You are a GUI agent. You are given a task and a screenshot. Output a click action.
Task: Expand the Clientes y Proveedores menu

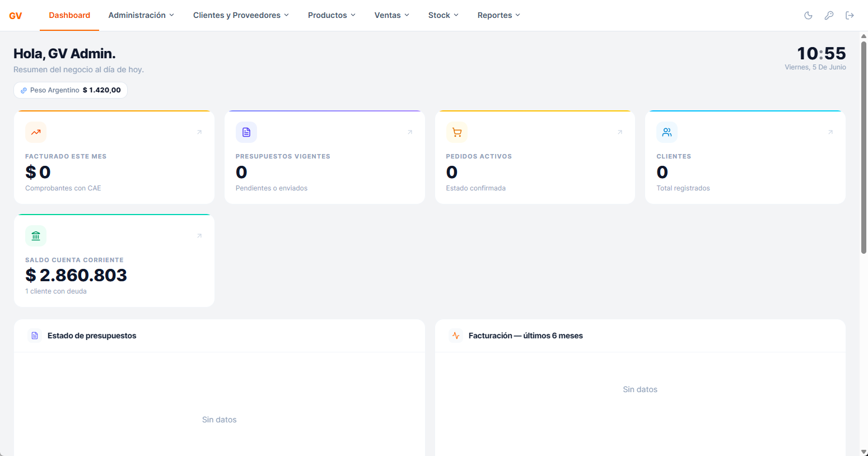click(x=241, y=15)
